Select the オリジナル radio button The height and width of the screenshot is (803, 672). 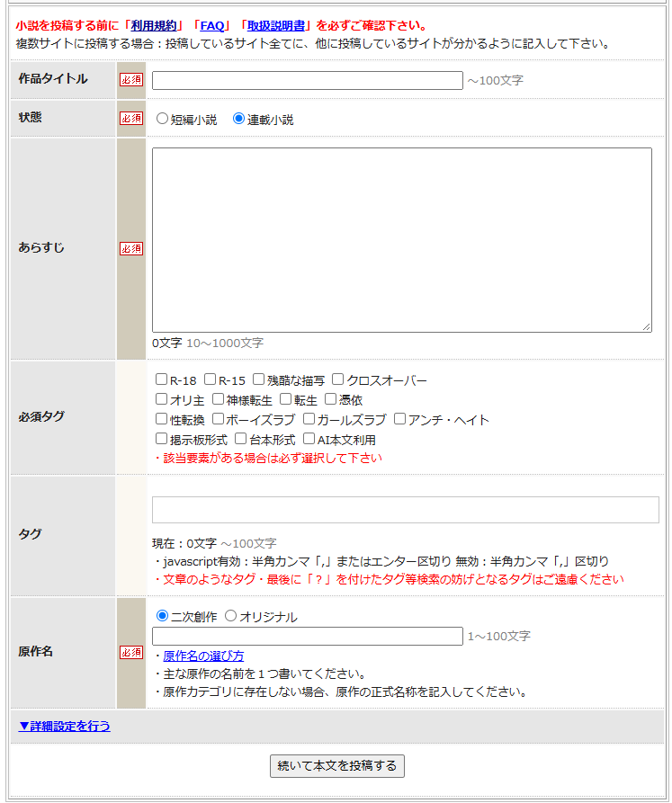tap(231, 616)
